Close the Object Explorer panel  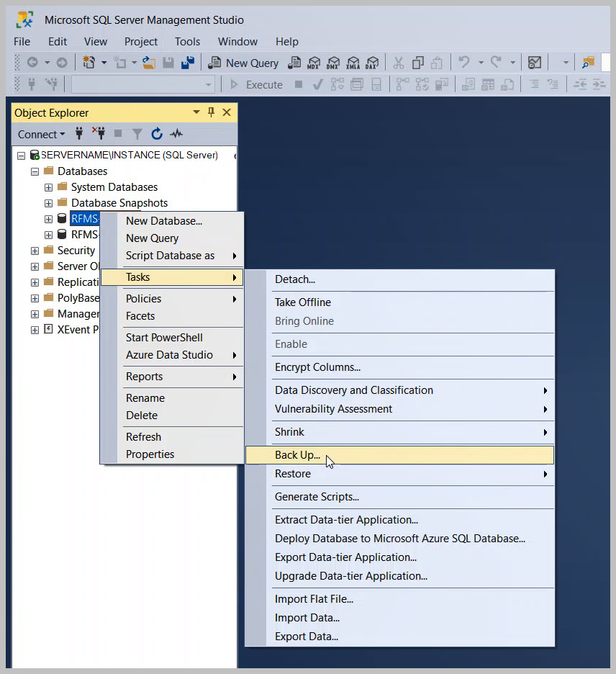(x=227, y=112)
